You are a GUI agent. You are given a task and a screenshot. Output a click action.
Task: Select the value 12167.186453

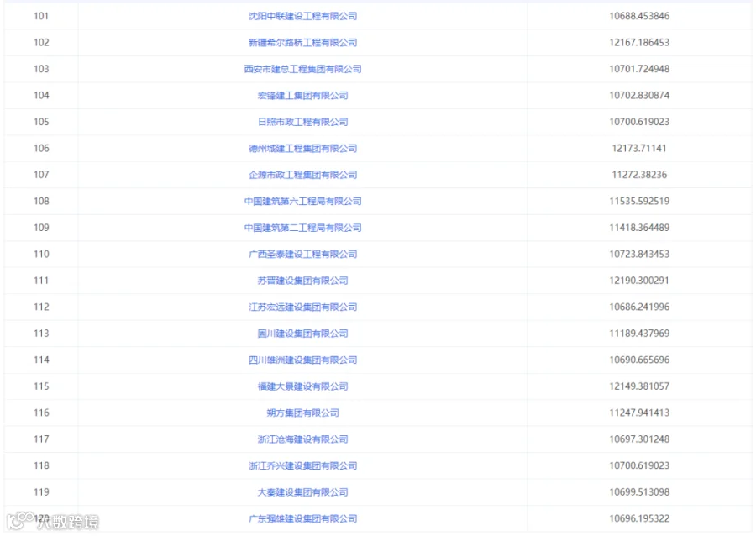click(639, 42)
